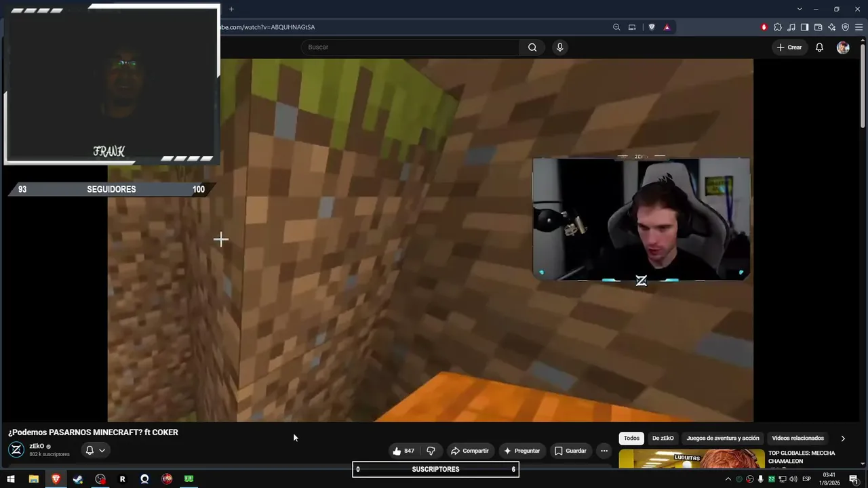Select the De zEkO filter chip
Viewport: 868px width, 488px height.
(x=663, y=439)
